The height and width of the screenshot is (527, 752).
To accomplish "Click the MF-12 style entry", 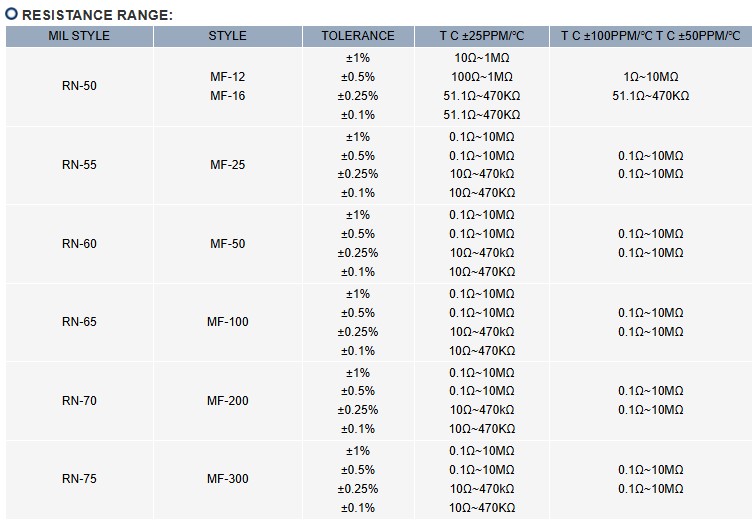I will (x=227, y=77).
